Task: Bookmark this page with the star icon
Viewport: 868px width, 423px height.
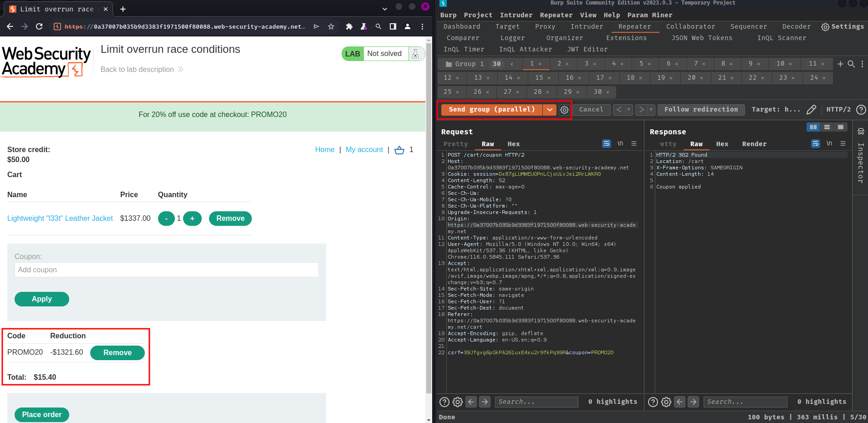Action: coord(331,26)
